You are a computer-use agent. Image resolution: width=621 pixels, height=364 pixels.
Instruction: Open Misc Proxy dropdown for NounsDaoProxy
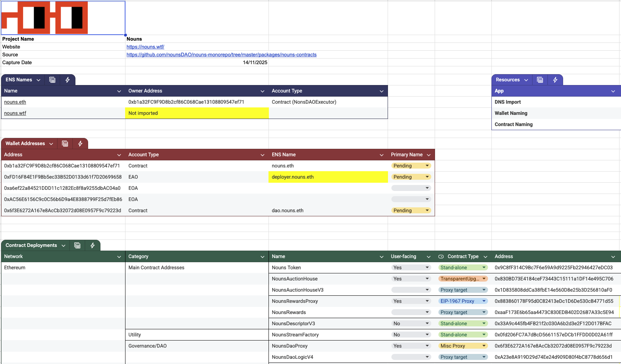(x=463, y=346)
